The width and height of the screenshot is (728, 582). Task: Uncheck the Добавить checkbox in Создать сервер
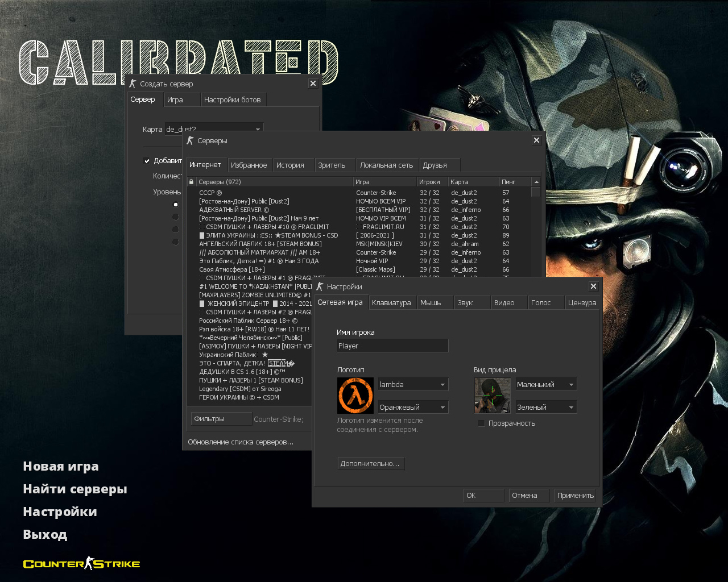(x=147, y=160)
